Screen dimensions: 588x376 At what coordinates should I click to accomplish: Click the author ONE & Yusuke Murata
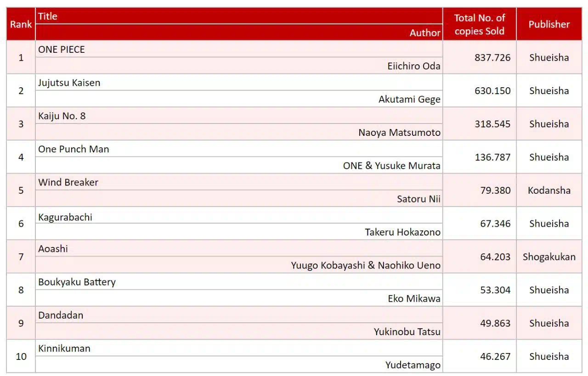click(392, 166)
